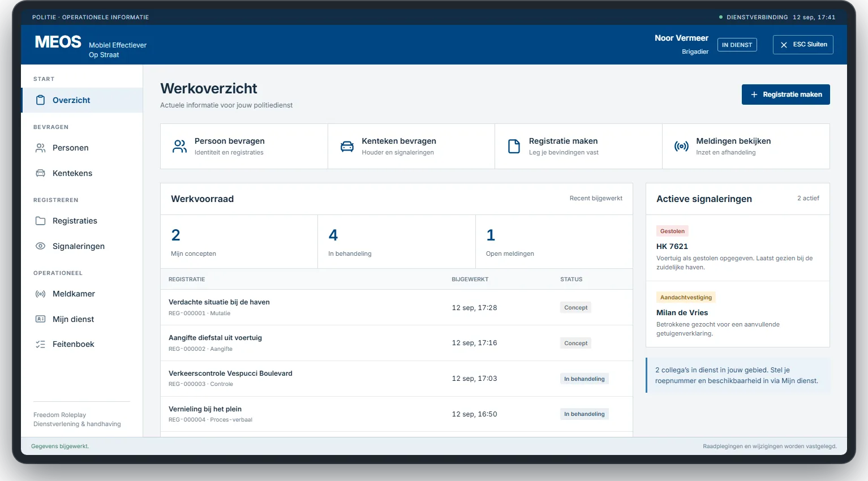Open the HK 7621 stolen vehicle alert
The image size is (868, 481).
pos(738,248)
